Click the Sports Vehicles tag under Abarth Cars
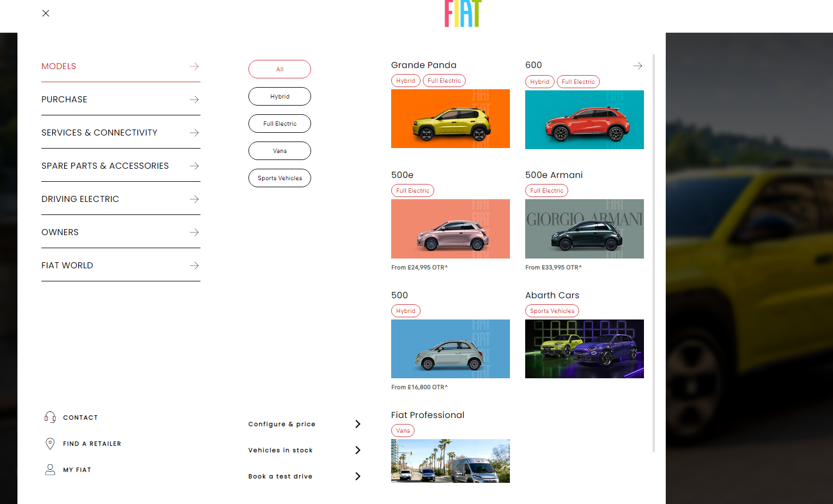This screenshot has width=833, height=504. click(x=552, y=311)
